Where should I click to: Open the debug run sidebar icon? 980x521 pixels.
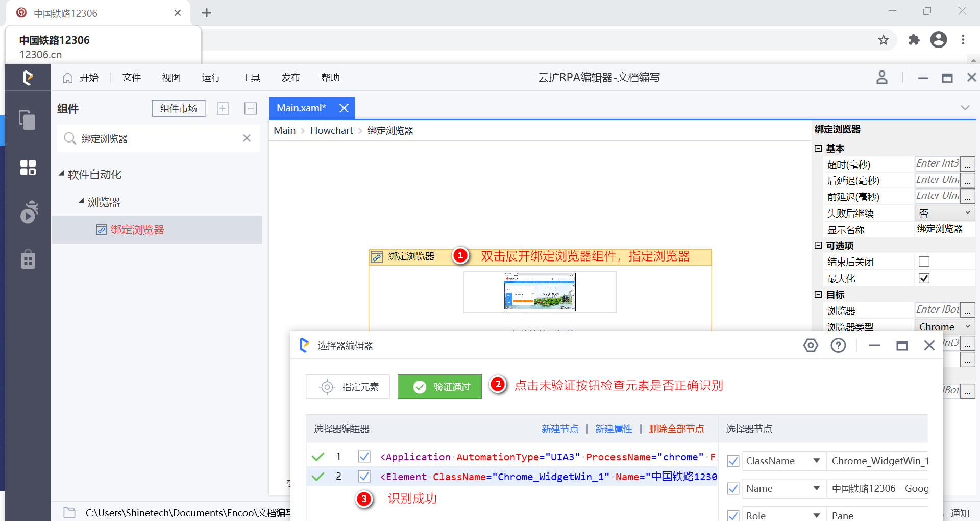click(x=29, y=212)
